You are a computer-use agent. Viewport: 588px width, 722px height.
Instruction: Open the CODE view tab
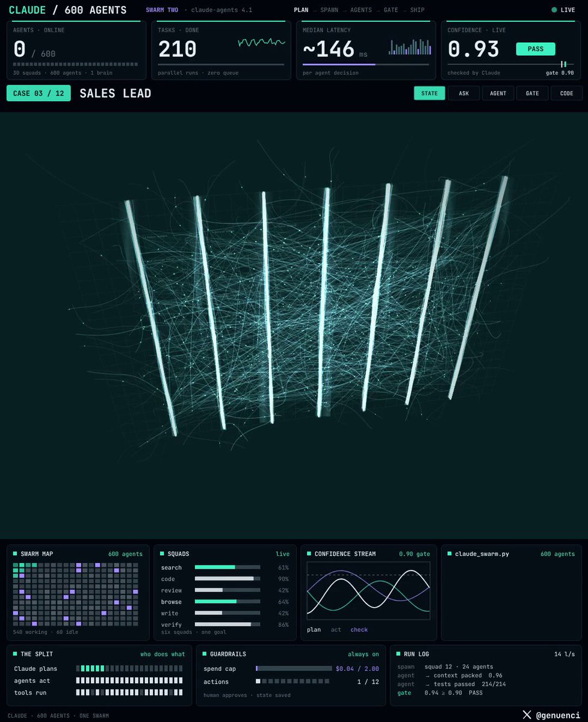[x=567, y=93]
